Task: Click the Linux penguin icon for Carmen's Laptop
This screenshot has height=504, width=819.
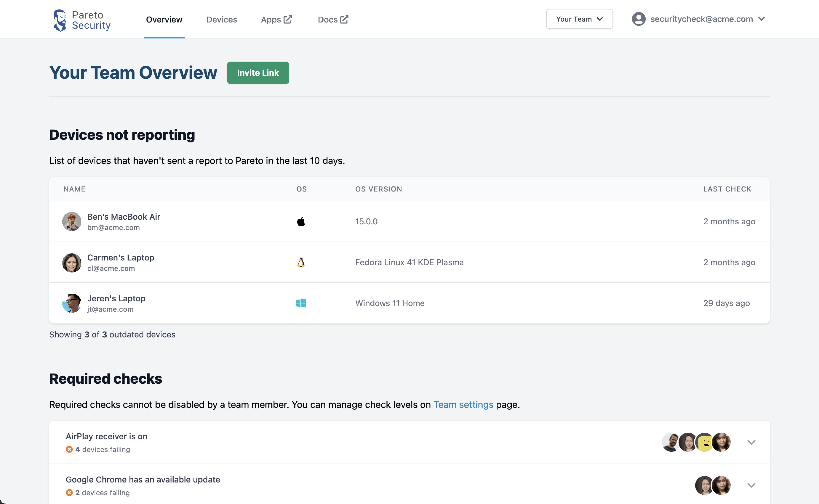Action: point(301,262)
